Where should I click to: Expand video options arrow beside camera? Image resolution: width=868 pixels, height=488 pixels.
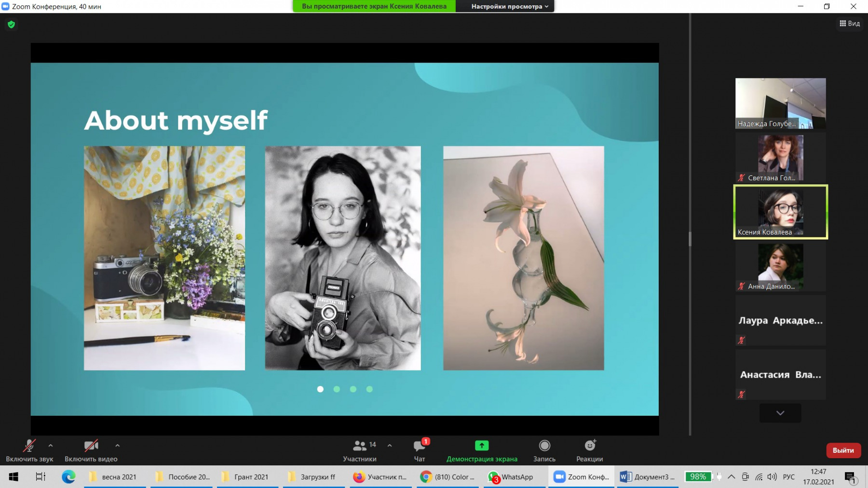click(x=117, y=446)
